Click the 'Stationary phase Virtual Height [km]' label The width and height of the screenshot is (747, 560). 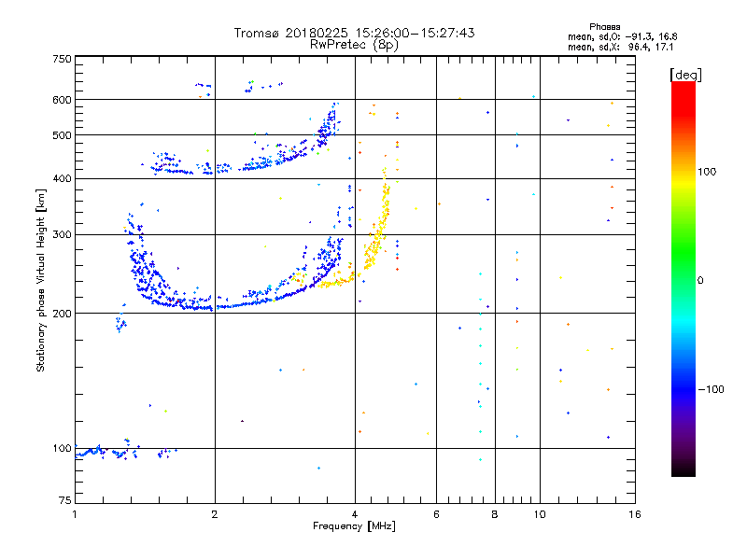(x=41, y=281)
